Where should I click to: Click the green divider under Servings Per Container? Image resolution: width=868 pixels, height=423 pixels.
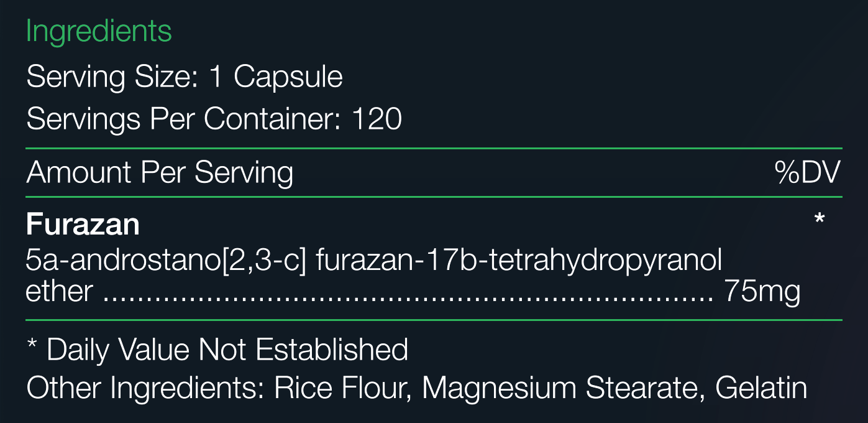434,149
